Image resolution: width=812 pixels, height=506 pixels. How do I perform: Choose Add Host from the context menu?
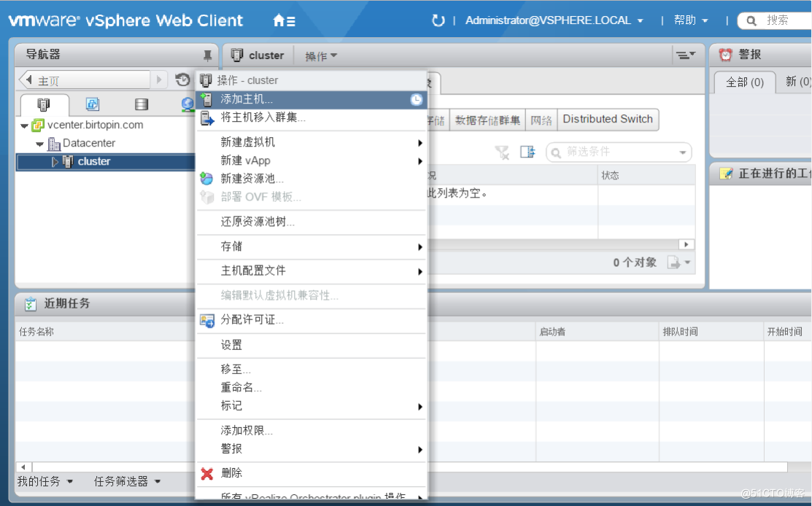tap(312, 99)
